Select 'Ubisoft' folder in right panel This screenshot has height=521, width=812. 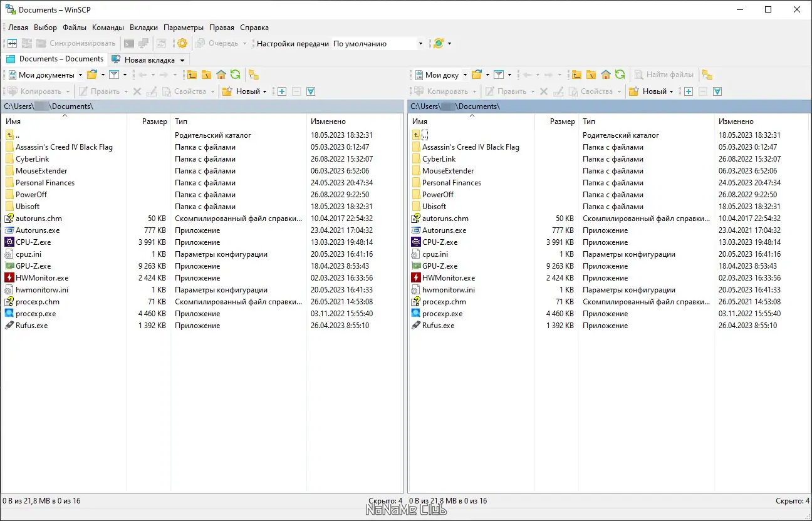point(434,207)
